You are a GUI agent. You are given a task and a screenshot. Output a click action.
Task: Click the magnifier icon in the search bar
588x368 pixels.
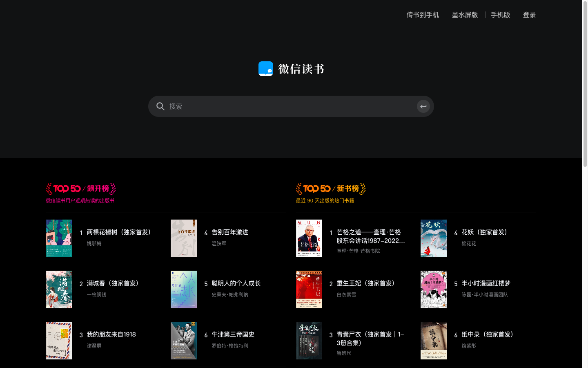click(x=160, y=106)
